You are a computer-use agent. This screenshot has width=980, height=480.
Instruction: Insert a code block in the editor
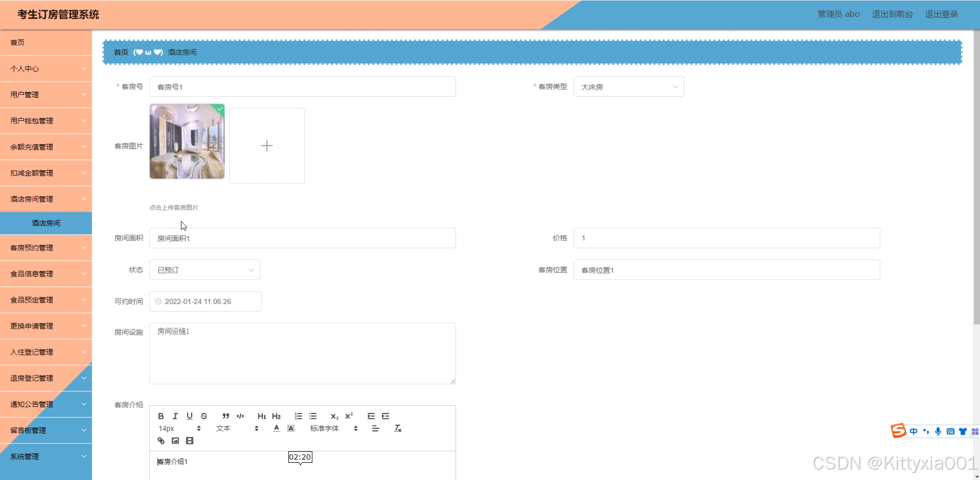240,416
